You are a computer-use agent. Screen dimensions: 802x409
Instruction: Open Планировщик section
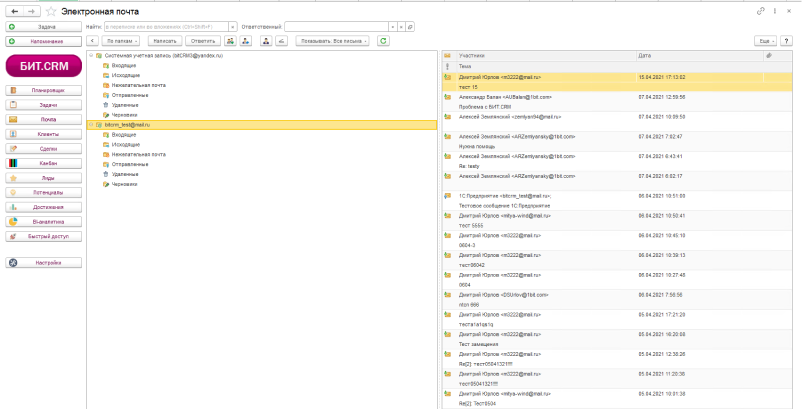43,90
